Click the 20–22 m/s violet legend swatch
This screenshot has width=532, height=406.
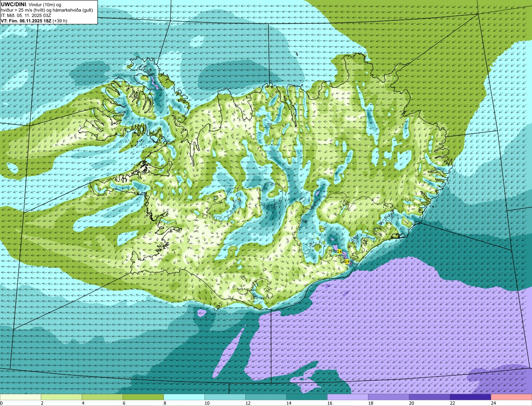coord(430,397)
